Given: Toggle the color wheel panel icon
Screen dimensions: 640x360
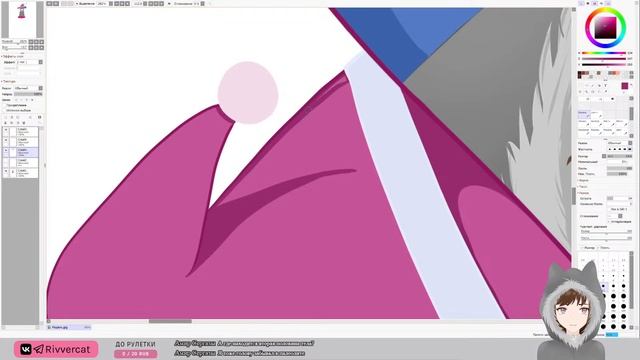Looking at the screenshot, I should (581, 3).
